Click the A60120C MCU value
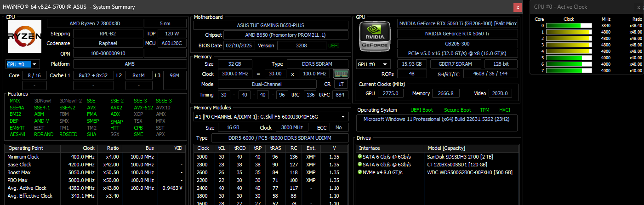644x205 pixels. click(172, 43)
